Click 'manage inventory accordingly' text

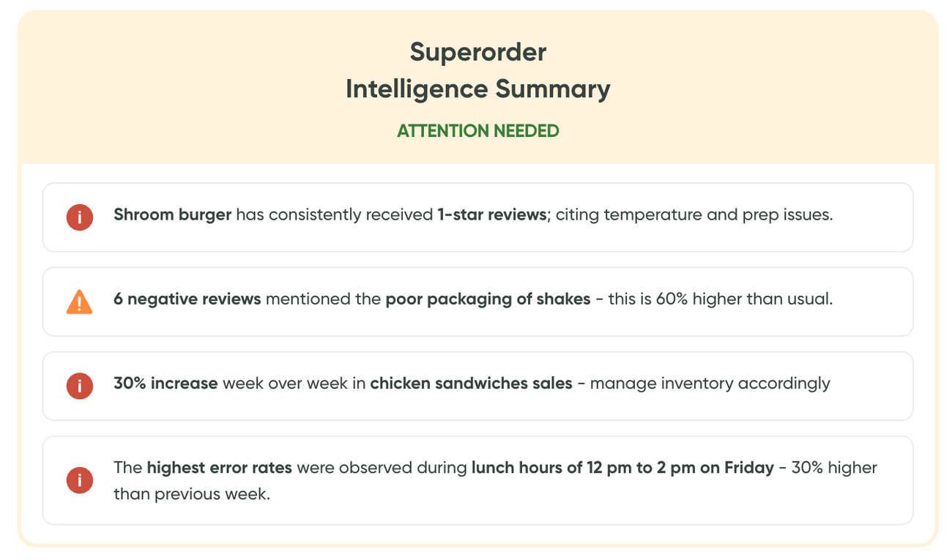(x=710, y=384)
